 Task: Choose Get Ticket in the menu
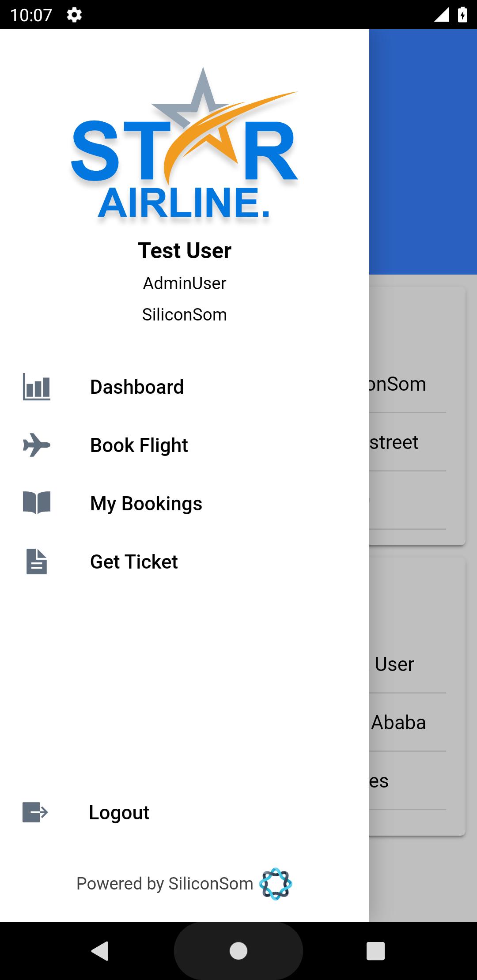(134, 562)
